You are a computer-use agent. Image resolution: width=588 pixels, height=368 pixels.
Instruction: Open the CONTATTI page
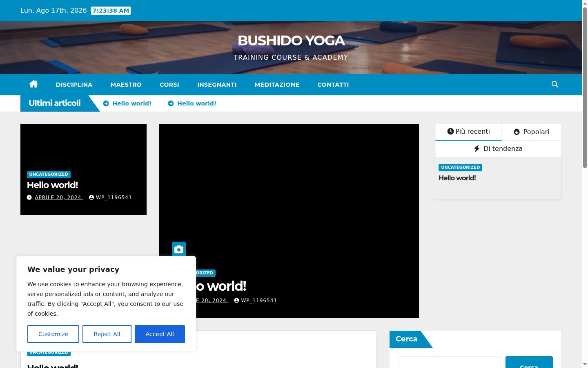(333, 85)
